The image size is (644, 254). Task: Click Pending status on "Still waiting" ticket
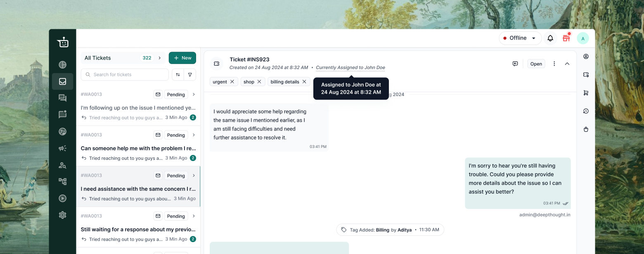point(176,216)
